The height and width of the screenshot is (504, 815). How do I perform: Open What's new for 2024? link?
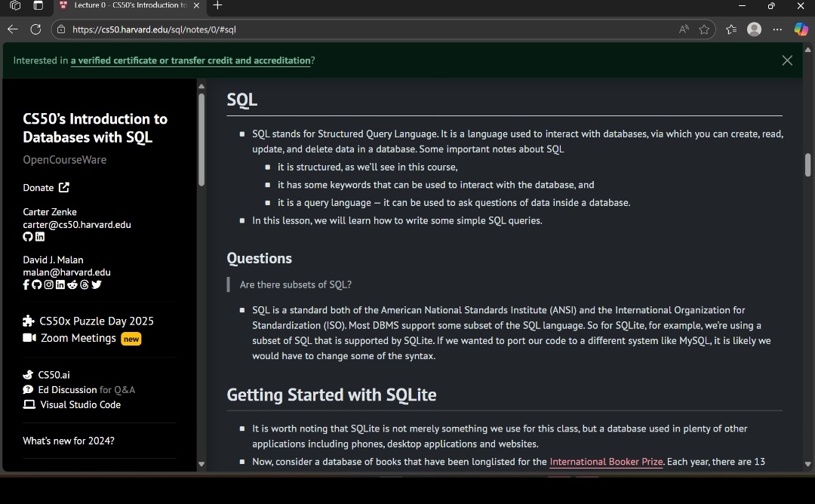click(69, 441)
